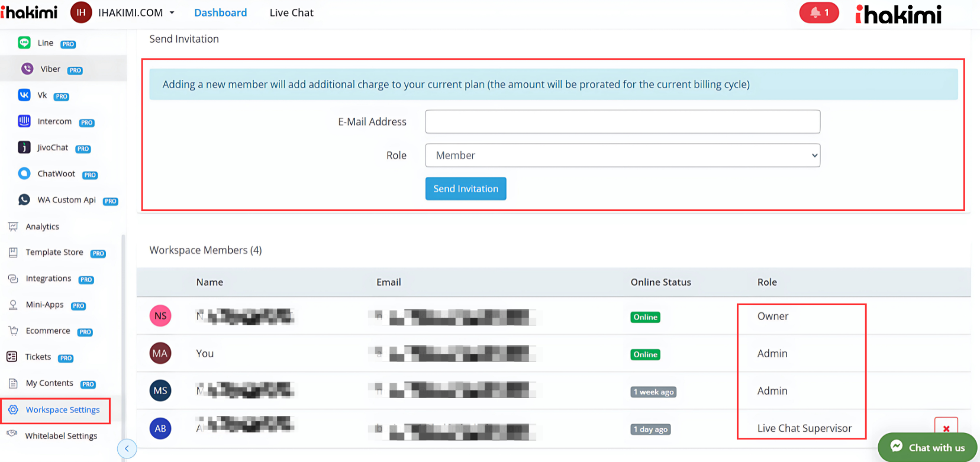Screen dimensions: 980x462
Task: Open Workspace Settings in sidebar
Action: (62, 410)
